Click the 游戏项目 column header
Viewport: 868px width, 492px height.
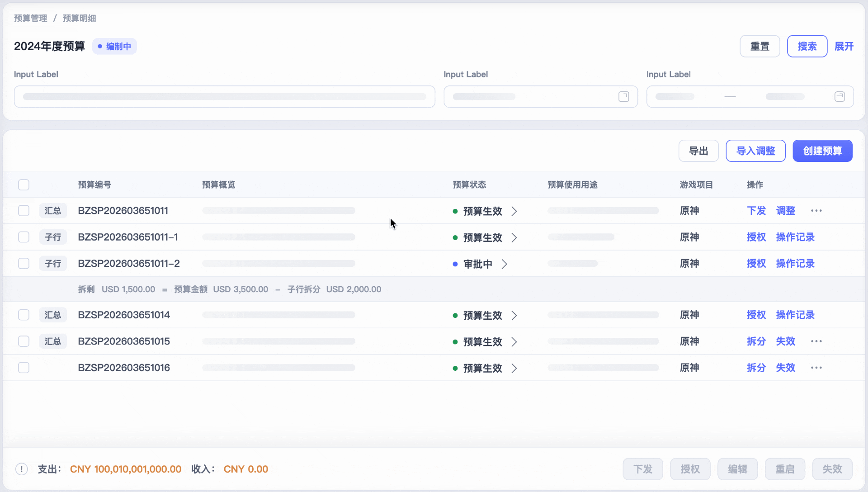[696, 184]
